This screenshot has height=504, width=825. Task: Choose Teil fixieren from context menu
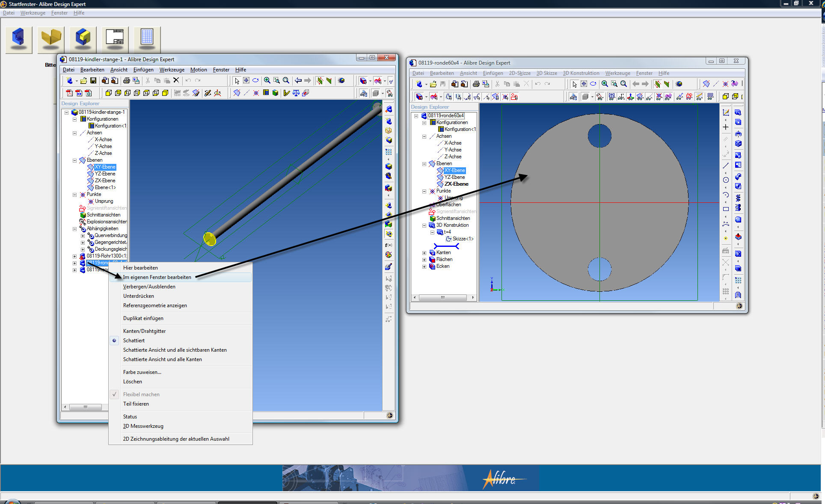point(180,404)
